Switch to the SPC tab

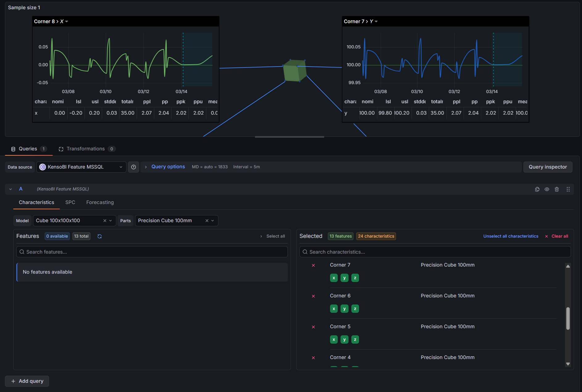pyautogui.click(x=70, y=202)
